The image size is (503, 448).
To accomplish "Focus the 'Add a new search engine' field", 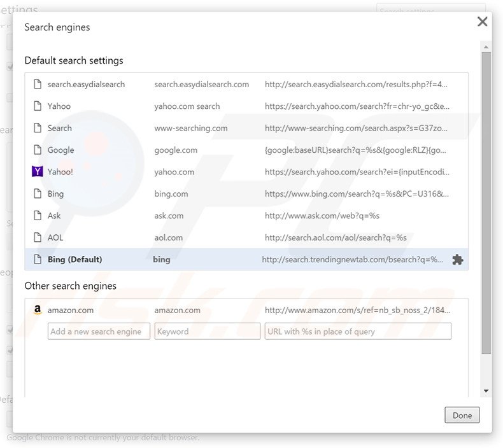I will [99, 332].
